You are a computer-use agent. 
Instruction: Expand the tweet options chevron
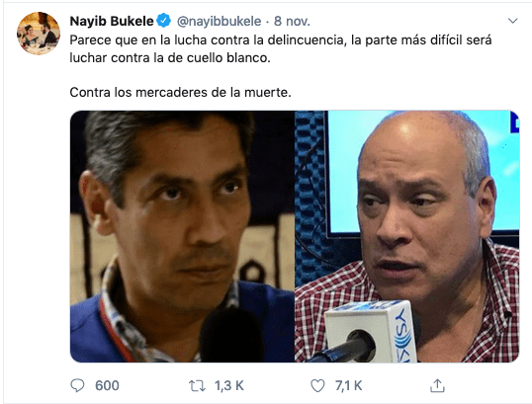pyautogui.click(x=512, y=21)
